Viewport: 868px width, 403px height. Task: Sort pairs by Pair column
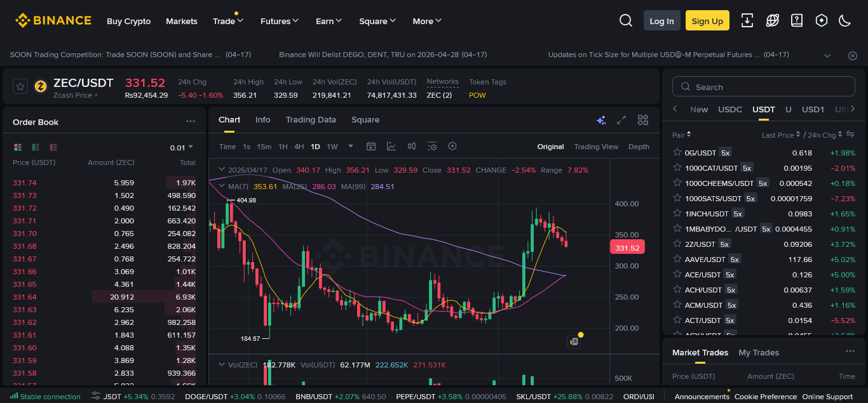click(x=682, y=135)
